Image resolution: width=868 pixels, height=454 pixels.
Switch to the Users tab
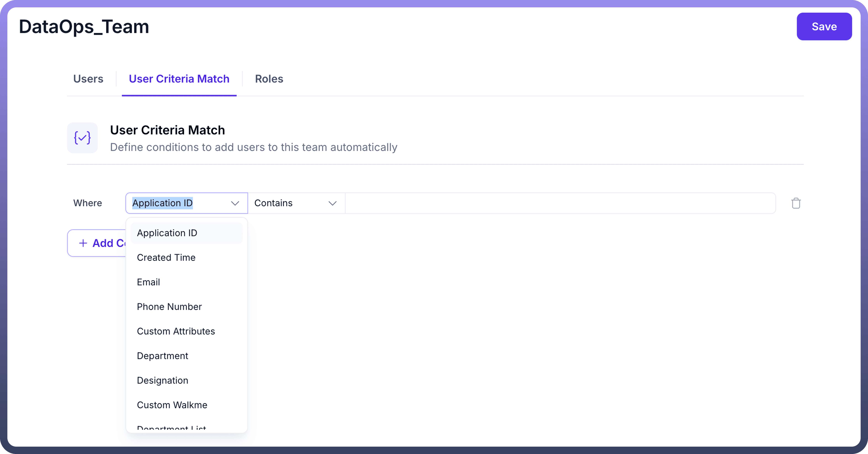88,79
